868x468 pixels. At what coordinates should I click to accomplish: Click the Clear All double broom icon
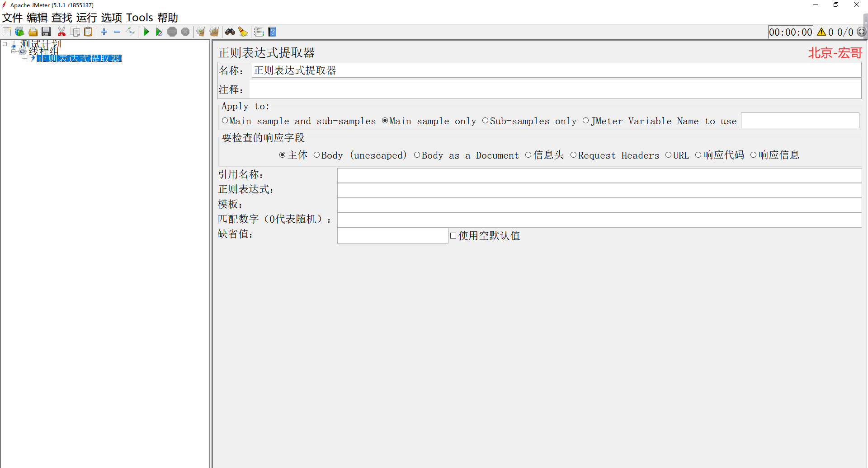[214, 32]
